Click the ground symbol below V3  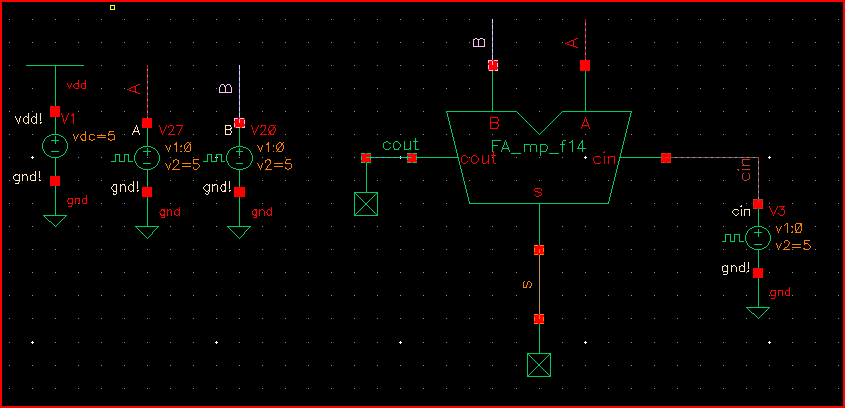tap(758, 313)
